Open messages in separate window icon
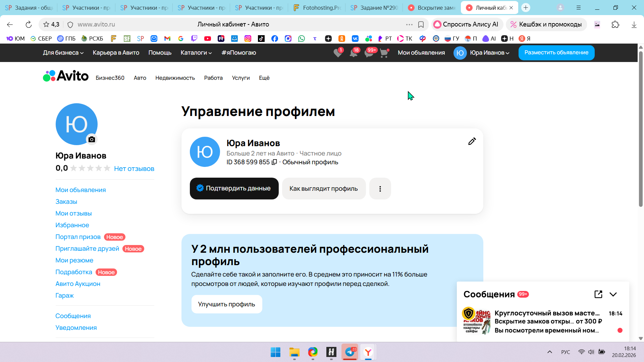 [598, 294]
